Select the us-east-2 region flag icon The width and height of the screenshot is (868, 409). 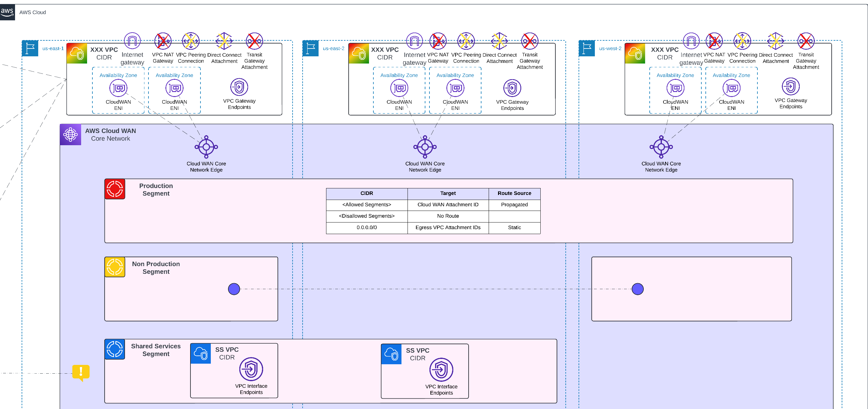pos(311,48)
